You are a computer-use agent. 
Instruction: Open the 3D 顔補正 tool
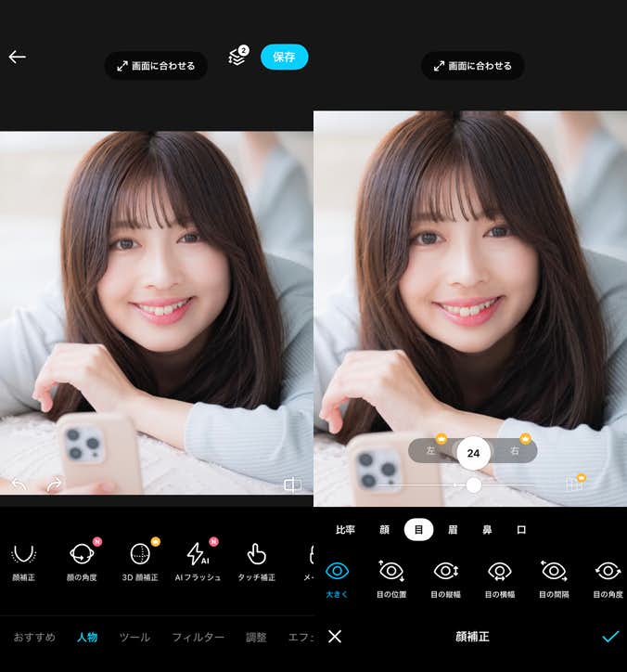[x=141, y=561]
